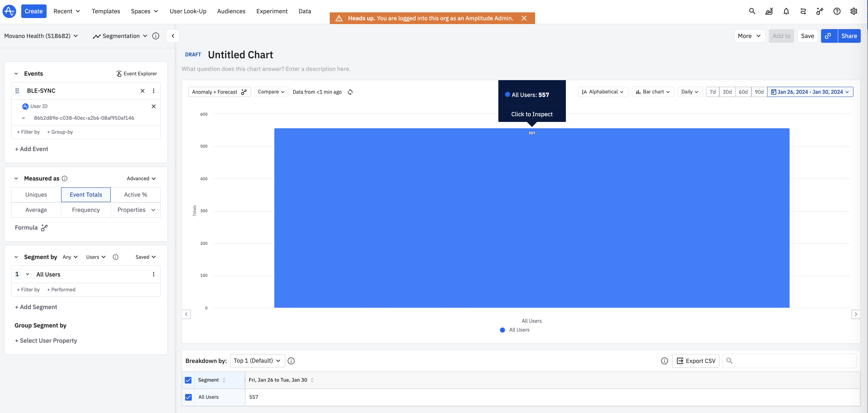Go to the Experiment tab
Screen dimensions: 868x413
[x=272, y=11]
